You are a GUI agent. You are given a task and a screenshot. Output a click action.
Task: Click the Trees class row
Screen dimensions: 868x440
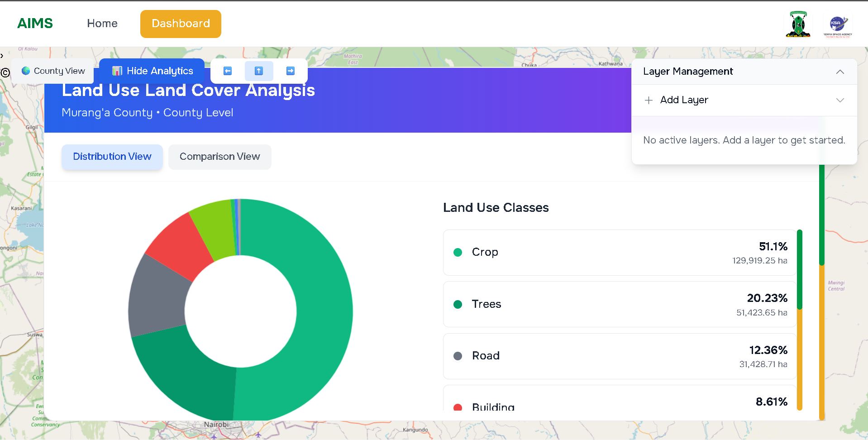pyautogui.click(x=620, y=304)
